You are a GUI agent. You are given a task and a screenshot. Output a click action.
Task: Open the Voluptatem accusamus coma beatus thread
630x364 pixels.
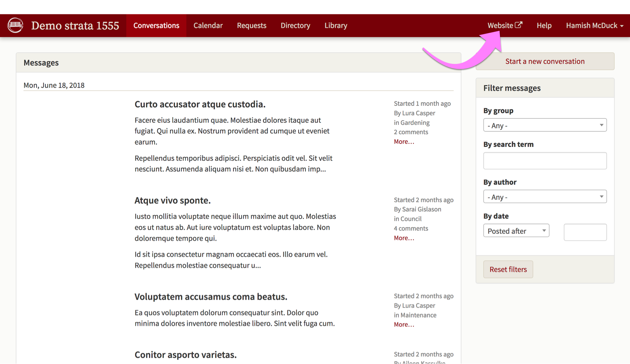pyautogui.click(x=211, y=297)
